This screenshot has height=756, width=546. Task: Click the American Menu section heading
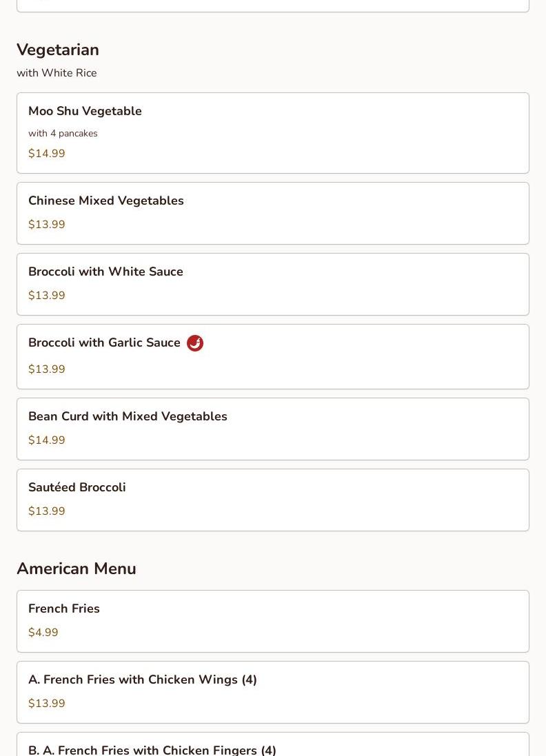pyautogui.click(x=77, y=569)
